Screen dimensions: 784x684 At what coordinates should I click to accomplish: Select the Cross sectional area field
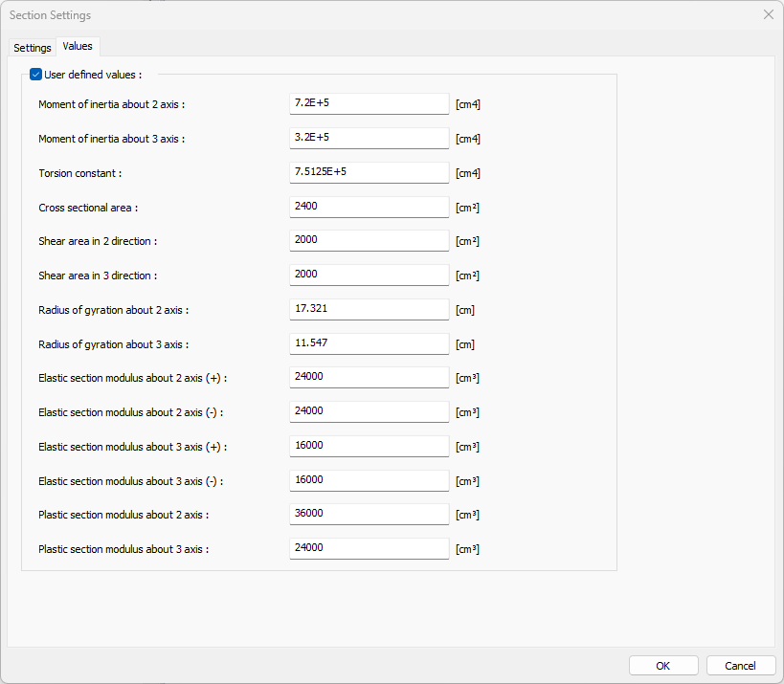click(369, 207)
